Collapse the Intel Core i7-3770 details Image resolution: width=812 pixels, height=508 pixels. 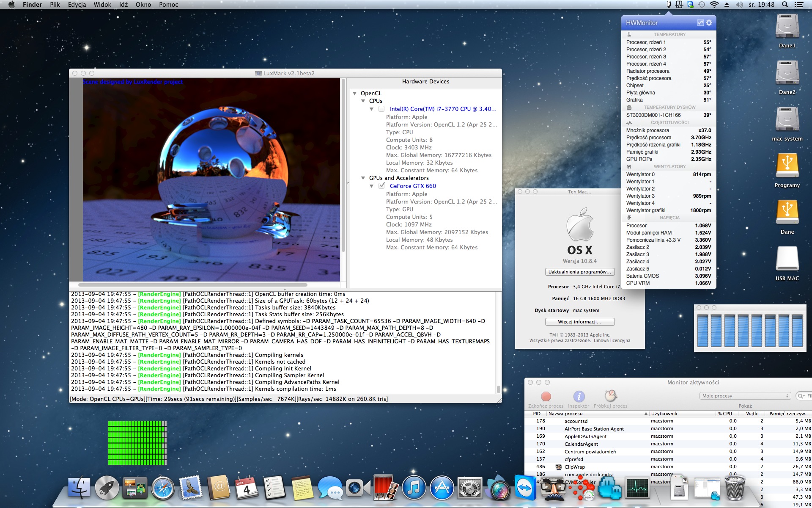tap(371, 109)
